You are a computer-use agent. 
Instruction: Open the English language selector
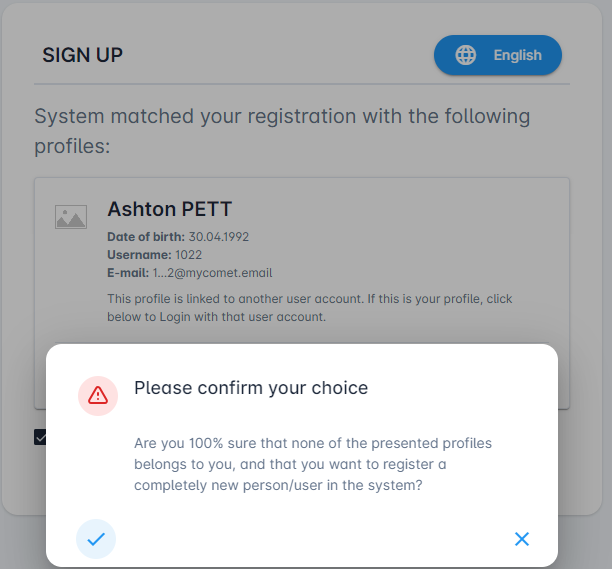[498, 55]
